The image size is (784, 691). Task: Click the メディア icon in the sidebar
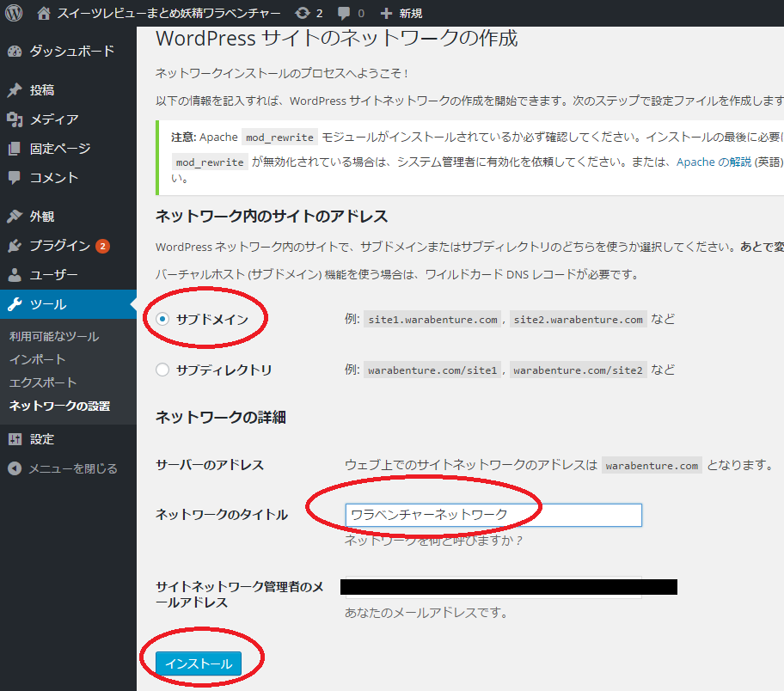tap(15, 119)
